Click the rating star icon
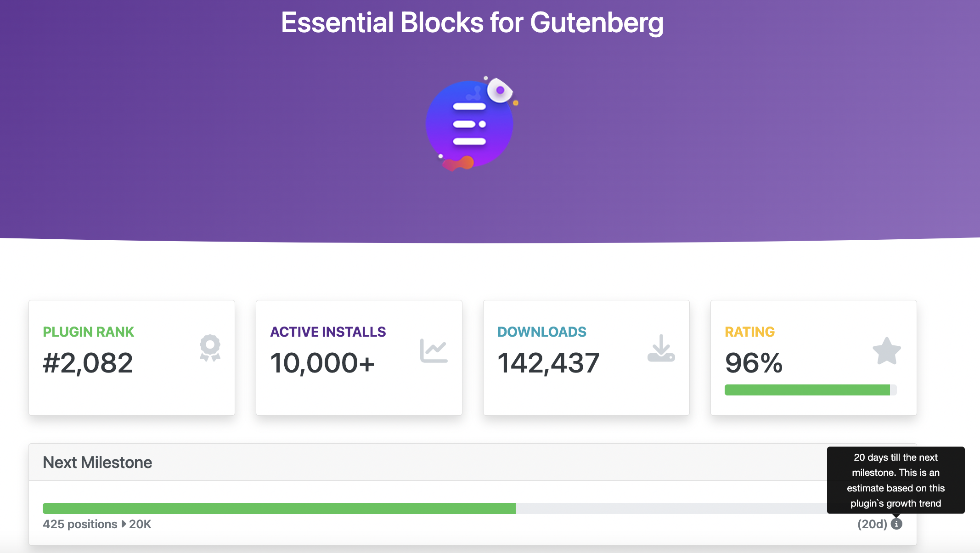The height and width of the screenshot is (553, 980). tap(886, 351)
